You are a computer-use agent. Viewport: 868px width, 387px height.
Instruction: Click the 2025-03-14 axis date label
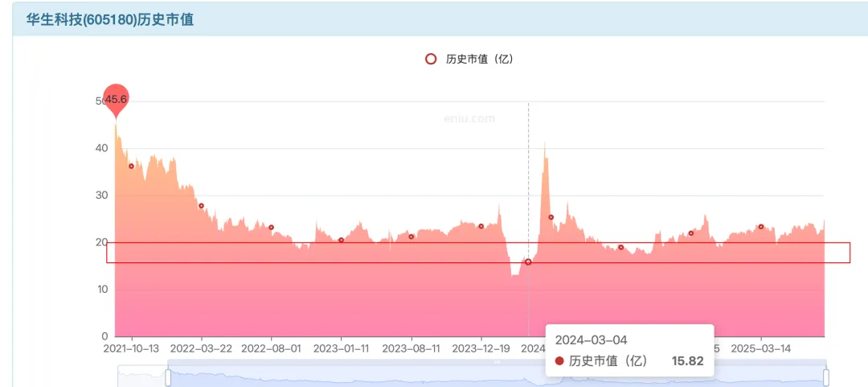pyautogui.click(x=760, y=348)
